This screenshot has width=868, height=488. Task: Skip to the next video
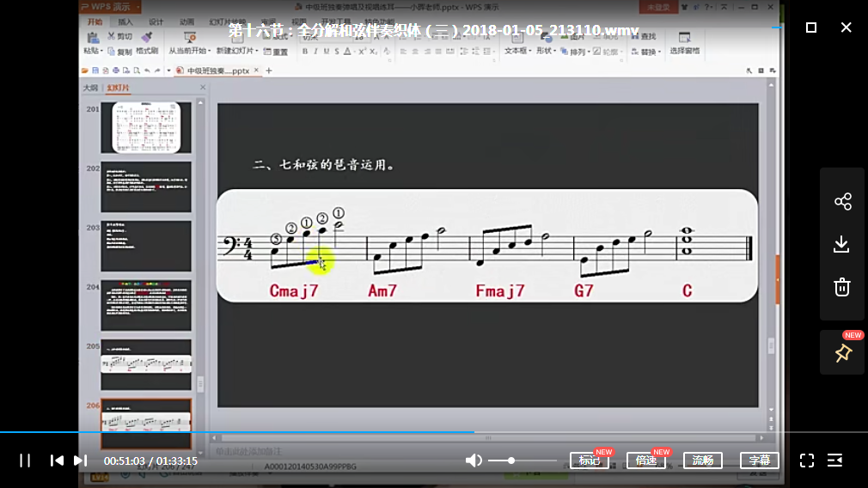(x=80, y=461)
